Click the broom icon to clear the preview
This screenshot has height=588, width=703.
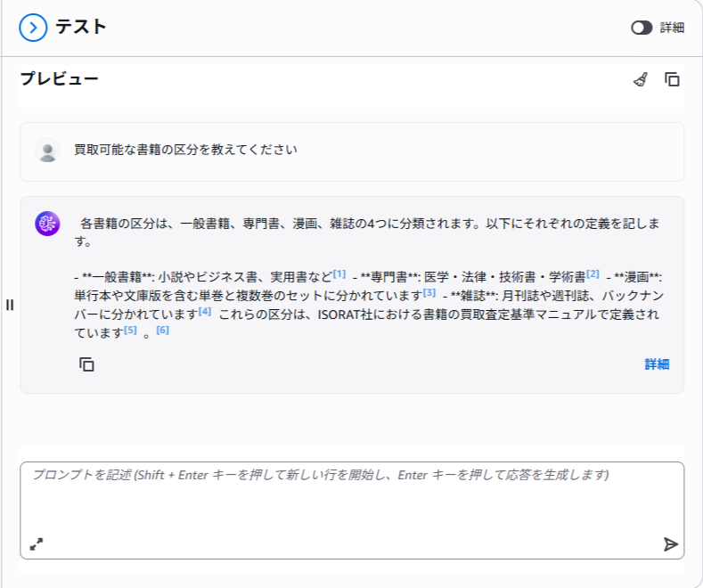coord(640,80)
